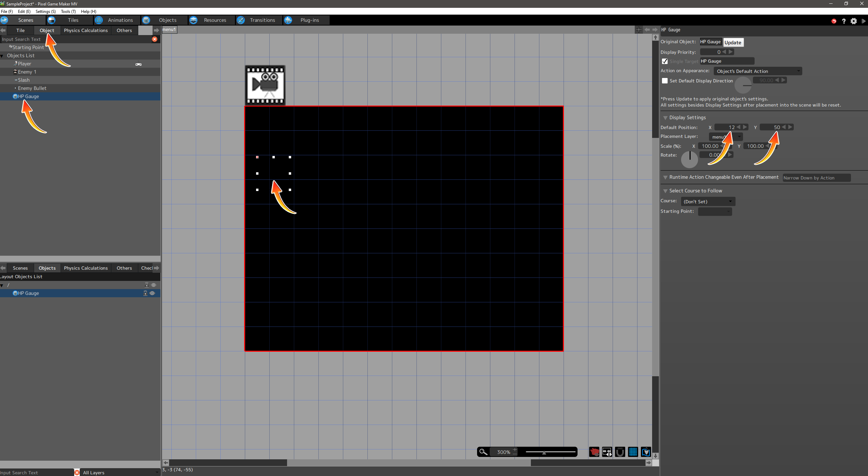Screen dimensions: 868x476
Task: Collapse the Display Settings section
Action: tap(665, 117)
